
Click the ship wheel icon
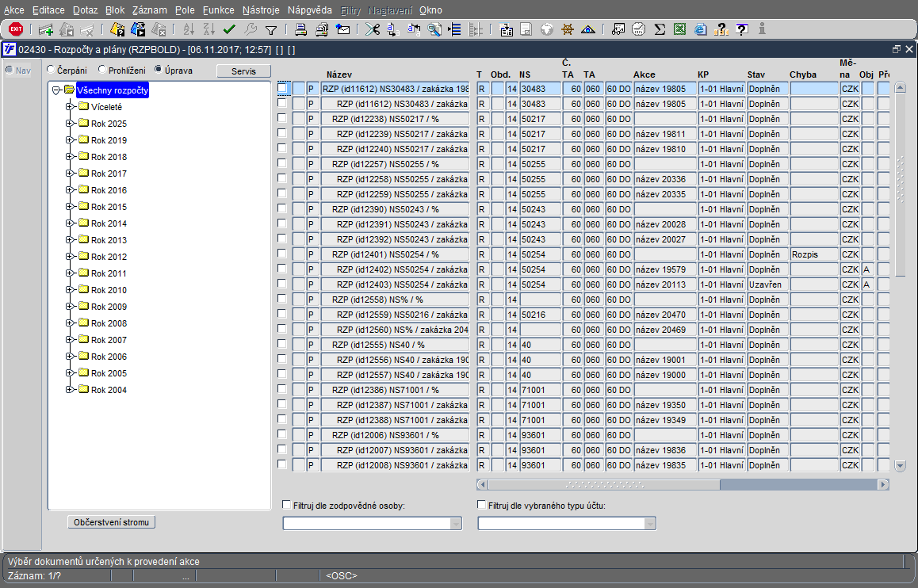(568, 29)
